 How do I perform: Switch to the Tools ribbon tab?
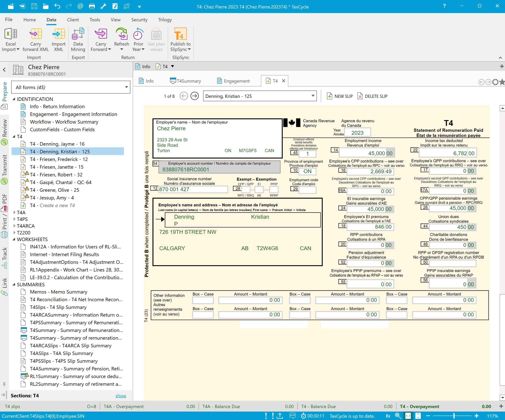point(95,20)
